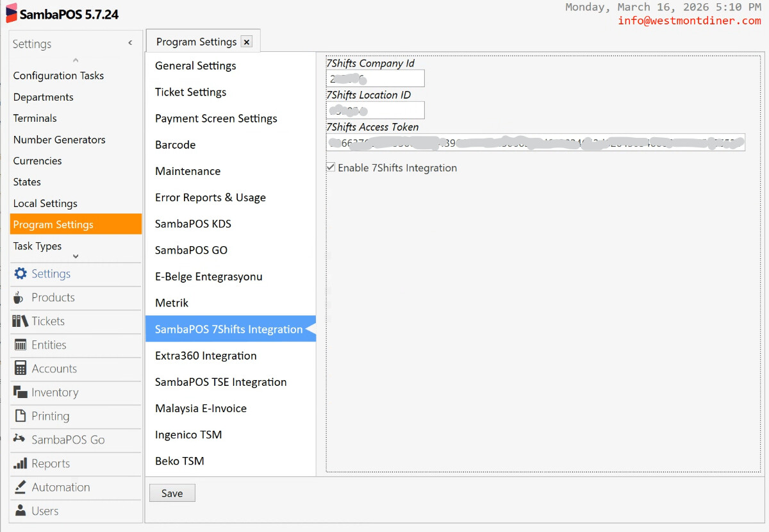This screenshot has width=769, height=532.
Task: Click the 7Shifts Access Token field
Action: coord(535,142)
